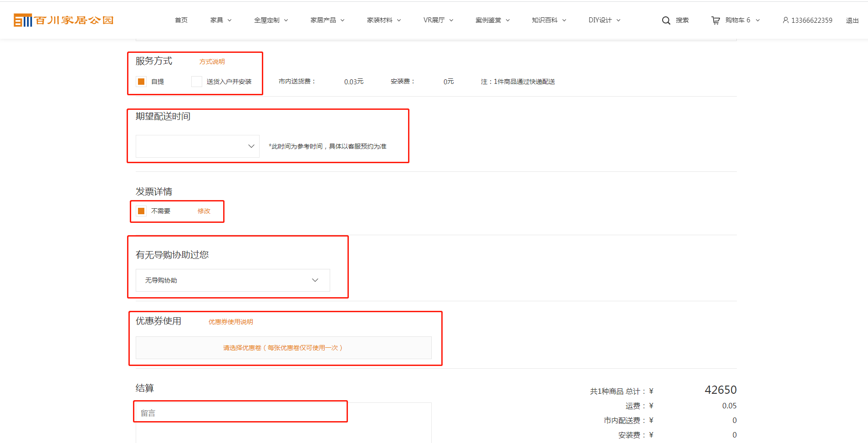Click 修改 to edit invoice details

tap(204, 211)
